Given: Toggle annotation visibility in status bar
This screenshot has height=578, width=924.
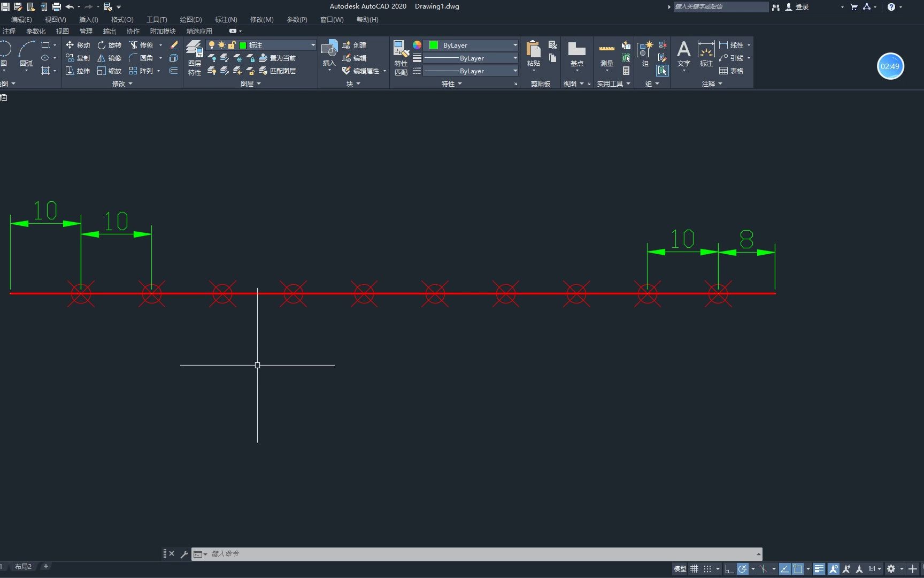Looking at the screenshot, I should coord(833,569).
